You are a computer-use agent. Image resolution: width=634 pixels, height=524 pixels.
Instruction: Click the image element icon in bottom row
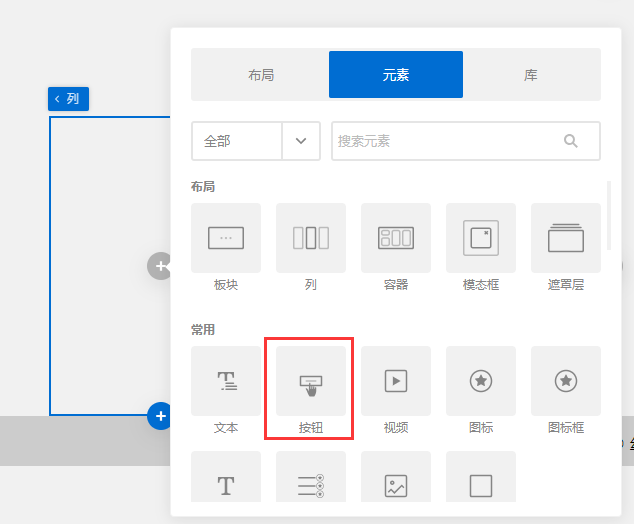point(396,485)
